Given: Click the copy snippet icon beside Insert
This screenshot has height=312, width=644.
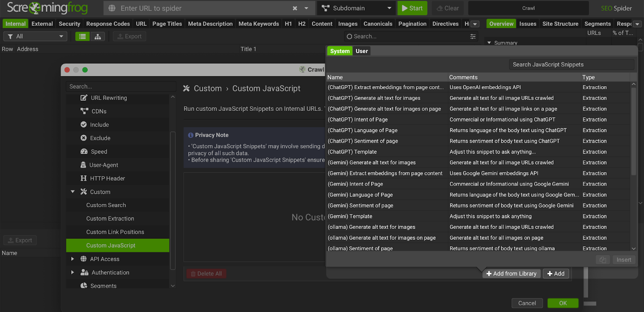Looking at the screenshot, I should click(x=603, y=260).
